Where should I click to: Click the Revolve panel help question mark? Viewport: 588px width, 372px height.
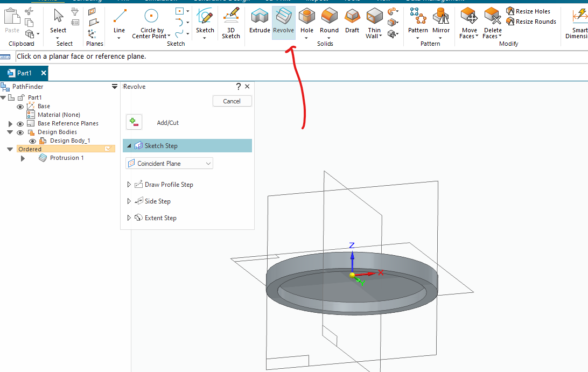coord(238,87)
